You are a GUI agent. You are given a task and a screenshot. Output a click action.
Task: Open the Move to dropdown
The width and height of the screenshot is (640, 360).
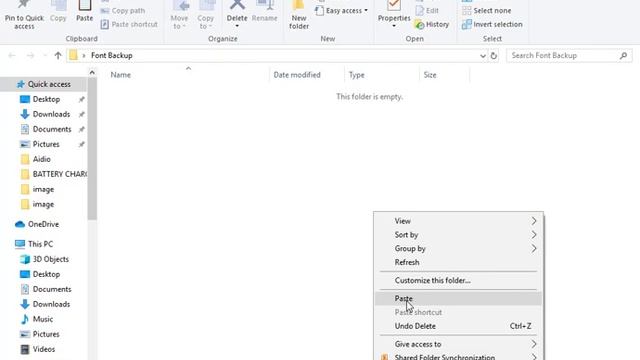[x=179, y=16]
